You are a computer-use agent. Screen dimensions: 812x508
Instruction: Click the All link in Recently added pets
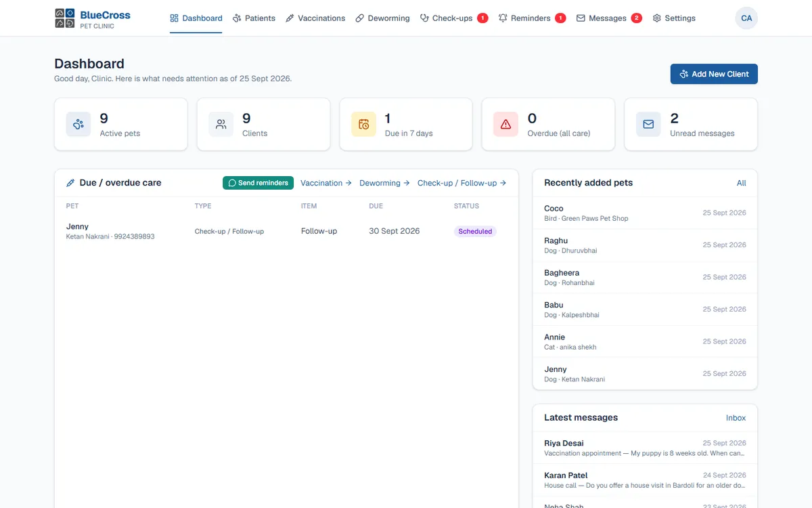[x=742, y=183]
